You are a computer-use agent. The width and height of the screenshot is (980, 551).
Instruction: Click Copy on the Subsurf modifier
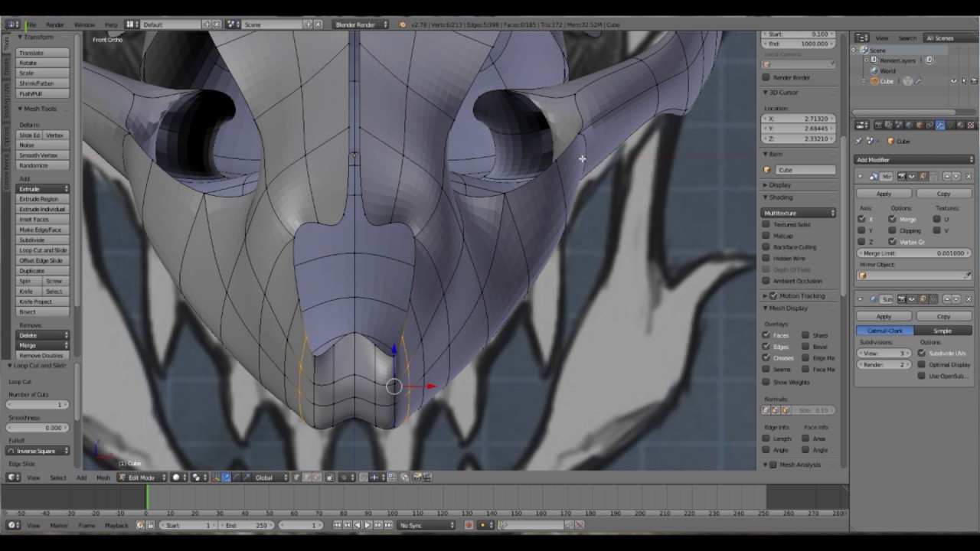pyautogui.click(x=943, y=316)
